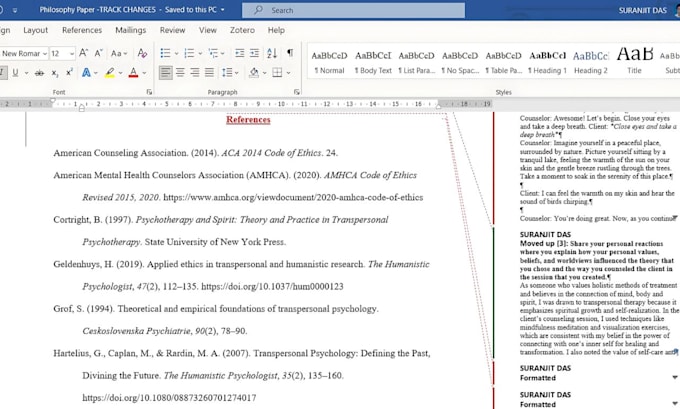Apply superscript formatting
The width and height of the screenshot is (680, 409).
(69, 72)
